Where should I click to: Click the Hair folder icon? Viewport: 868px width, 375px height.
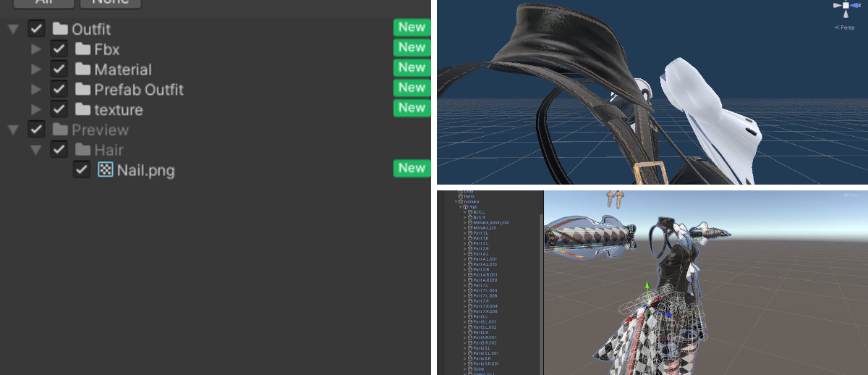(x=82, y=151)
